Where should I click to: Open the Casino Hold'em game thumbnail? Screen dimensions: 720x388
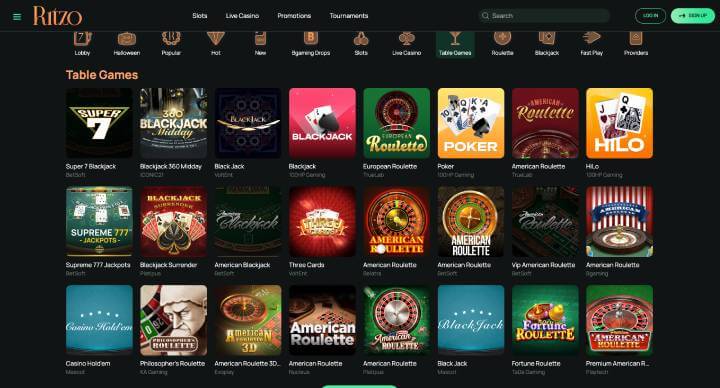[99, 320]
